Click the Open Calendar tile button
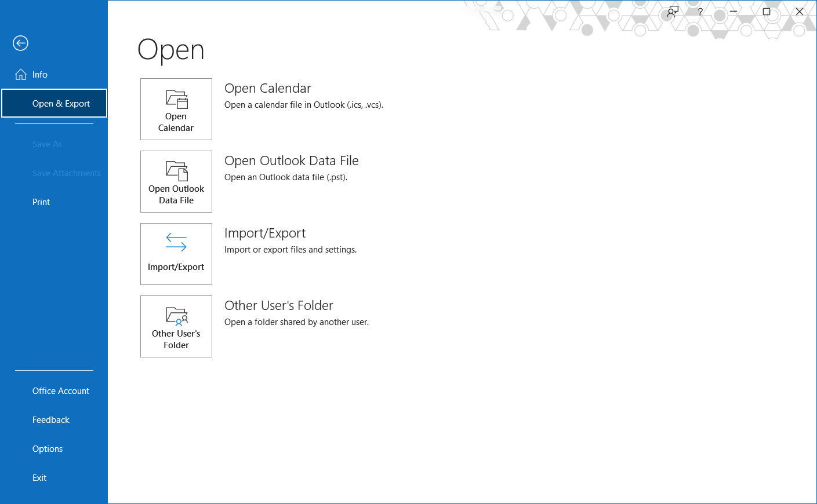817x504 pixels. pos(176,109)
